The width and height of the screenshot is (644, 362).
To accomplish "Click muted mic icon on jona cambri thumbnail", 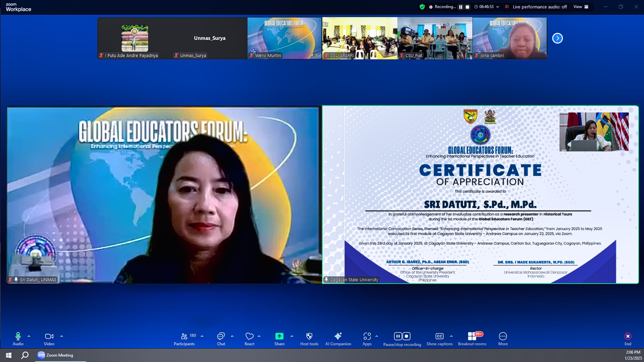I will click(476, 55).
